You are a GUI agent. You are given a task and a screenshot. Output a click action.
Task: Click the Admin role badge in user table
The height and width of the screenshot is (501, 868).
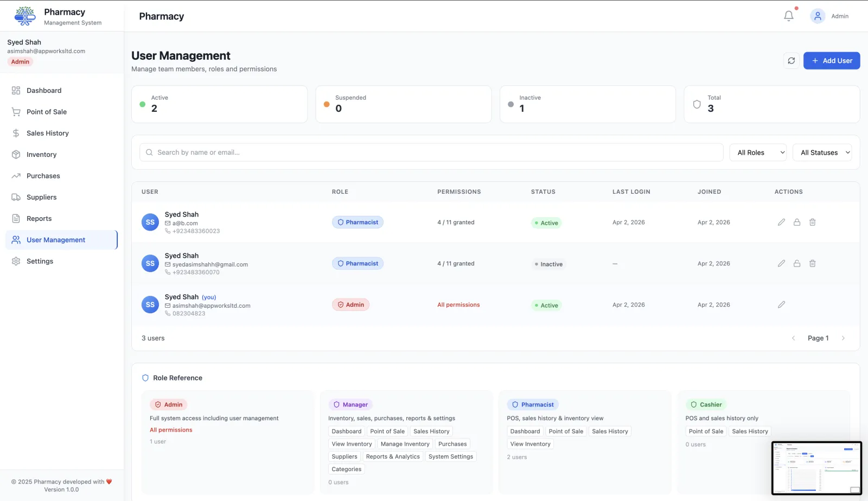(x=350, y=305)
